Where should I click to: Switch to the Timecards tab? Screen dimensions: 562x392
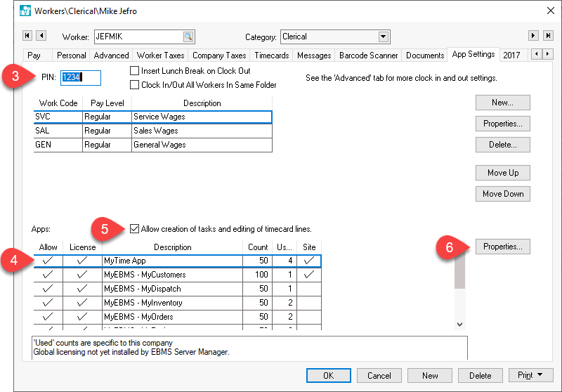(271, 55)
